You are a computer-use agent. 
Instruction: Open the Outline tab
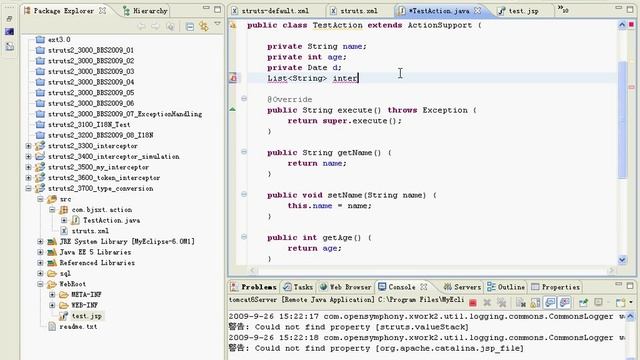coord(506,287)
